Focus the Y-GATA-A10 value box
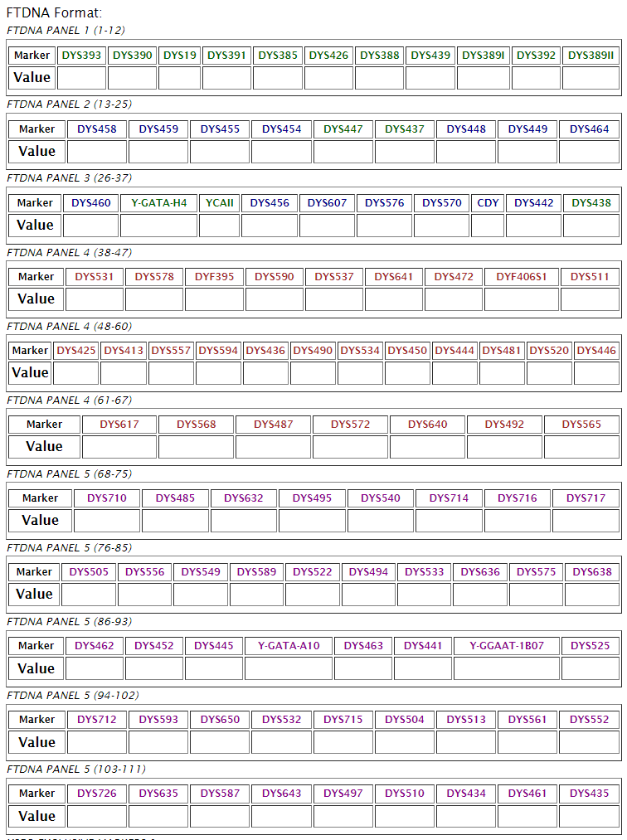Viewport: 627px width, 840px height. click(289, 668)
